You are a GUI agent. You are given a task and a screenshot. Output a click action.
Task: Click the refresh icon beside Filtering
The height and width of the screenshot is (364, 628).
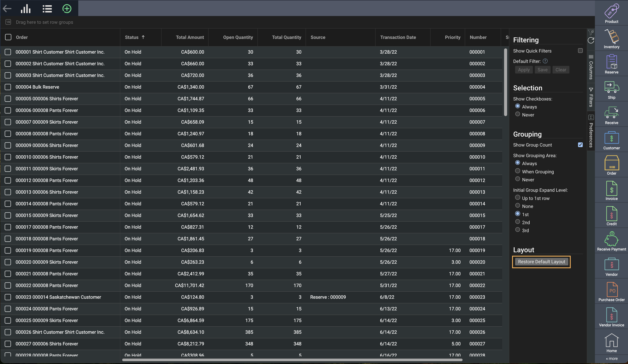point(591,40)
